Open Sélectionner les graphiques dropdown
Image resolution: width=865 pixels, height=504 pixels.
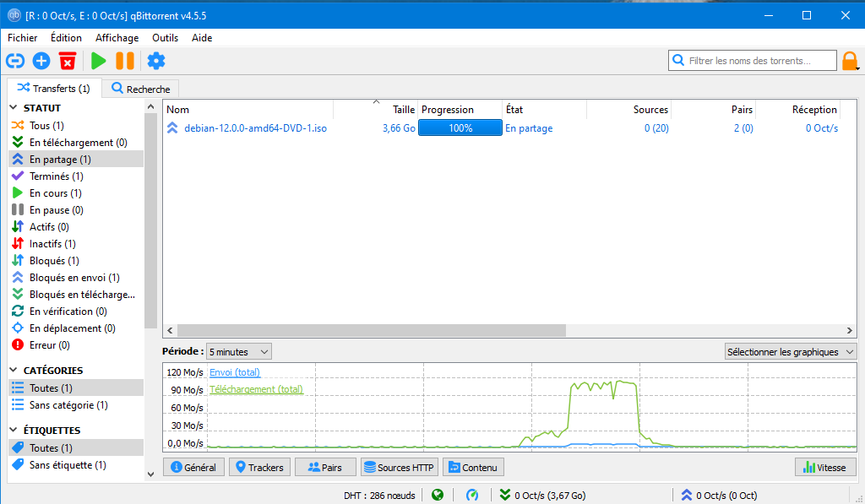click(791, 351)
